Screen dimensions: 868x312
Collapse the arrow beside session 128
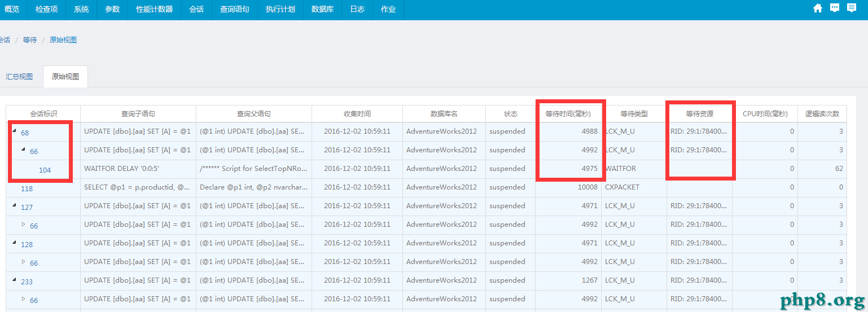pyautogui.click(x=14, y=243)
